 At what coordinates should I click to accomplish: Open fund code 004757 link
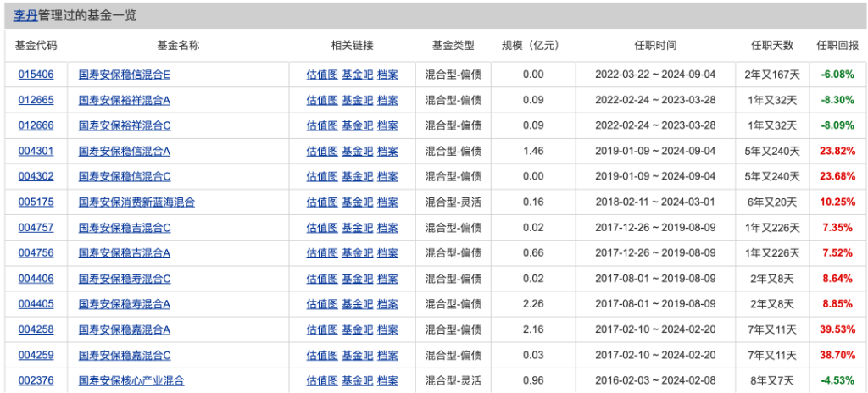[36, 228]
